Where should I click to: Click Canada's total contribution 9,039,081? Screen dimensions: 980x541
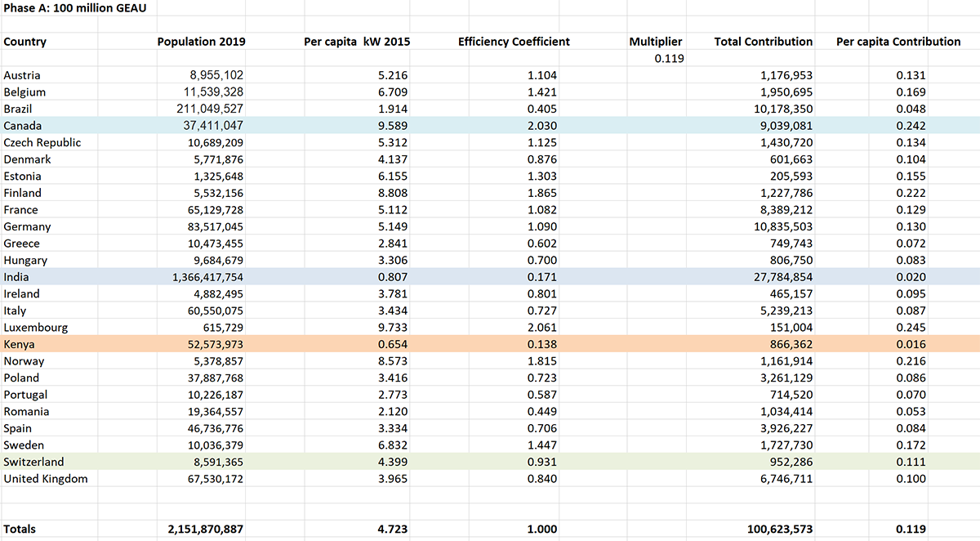[x=785, y=126]
